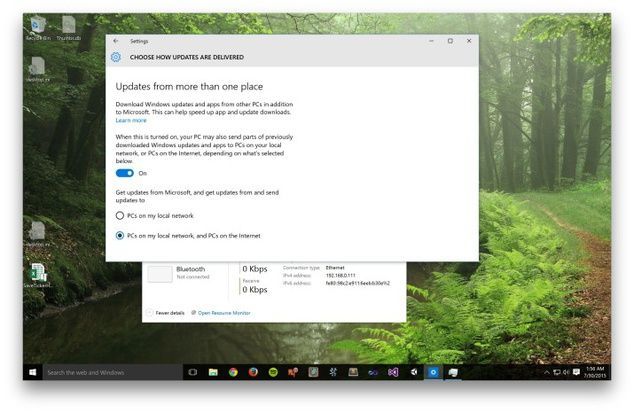
Task: Select the Excel file desktop icon
Action: click(38, 275)
